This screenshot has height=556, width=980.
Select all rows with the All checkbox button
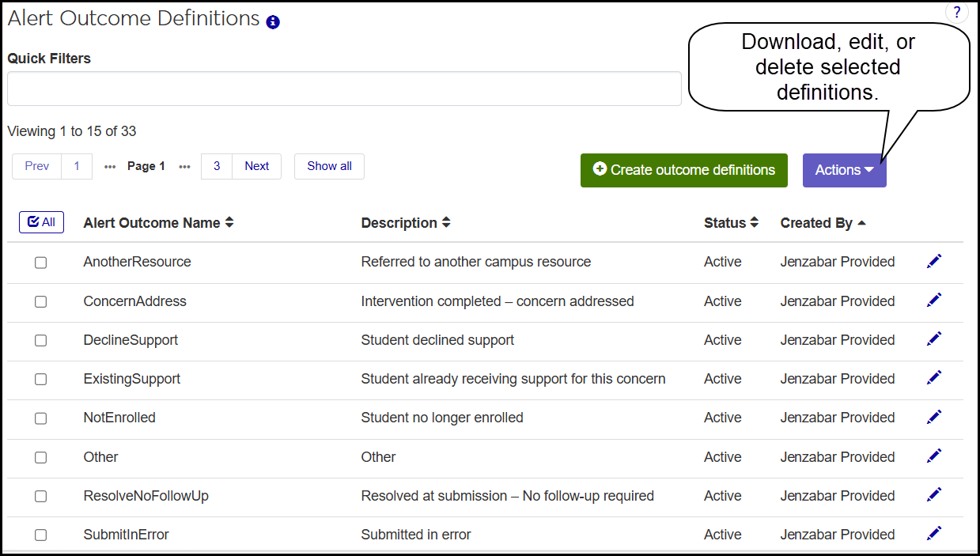point(41,222)
